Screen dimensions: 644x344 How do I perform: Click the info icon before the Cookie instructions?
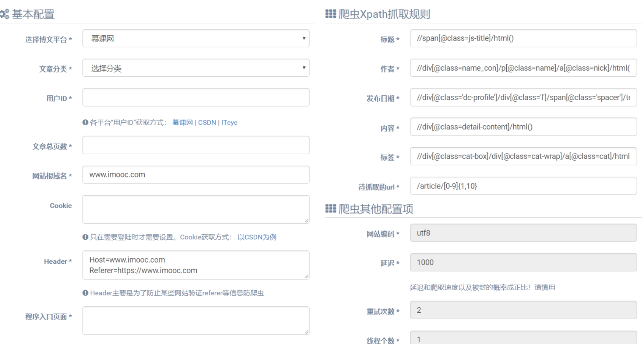85,237
